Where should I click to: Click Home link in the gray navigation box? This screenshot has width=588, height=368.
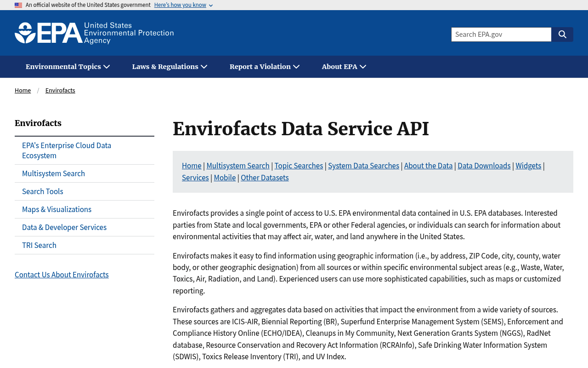(x=192, y=166)
